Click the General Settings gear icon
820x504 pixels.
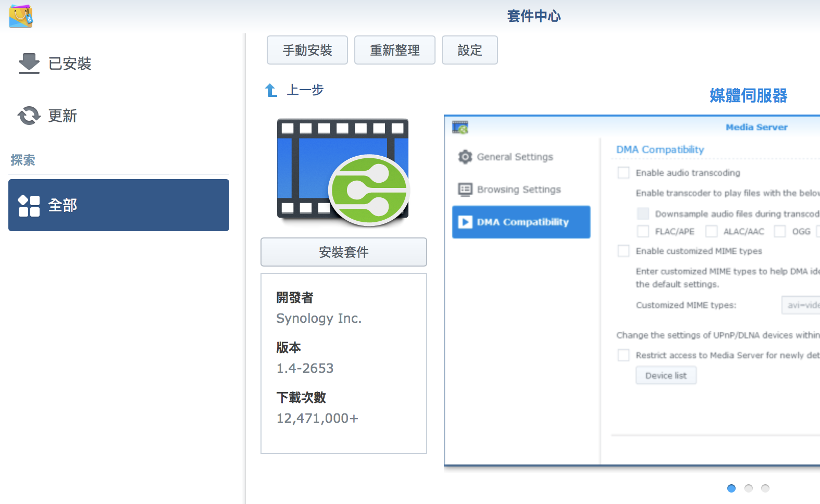465,157
